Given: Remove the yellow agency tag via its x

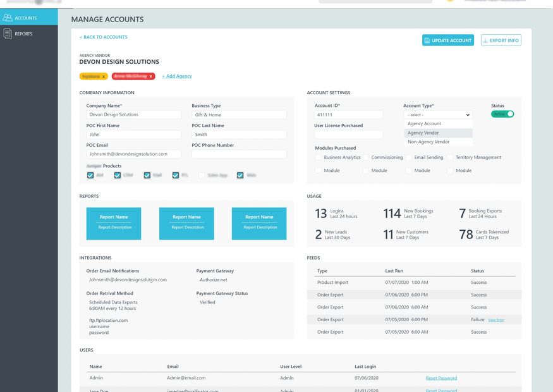Looking at the screenshot, I should [x=104, y=77].
